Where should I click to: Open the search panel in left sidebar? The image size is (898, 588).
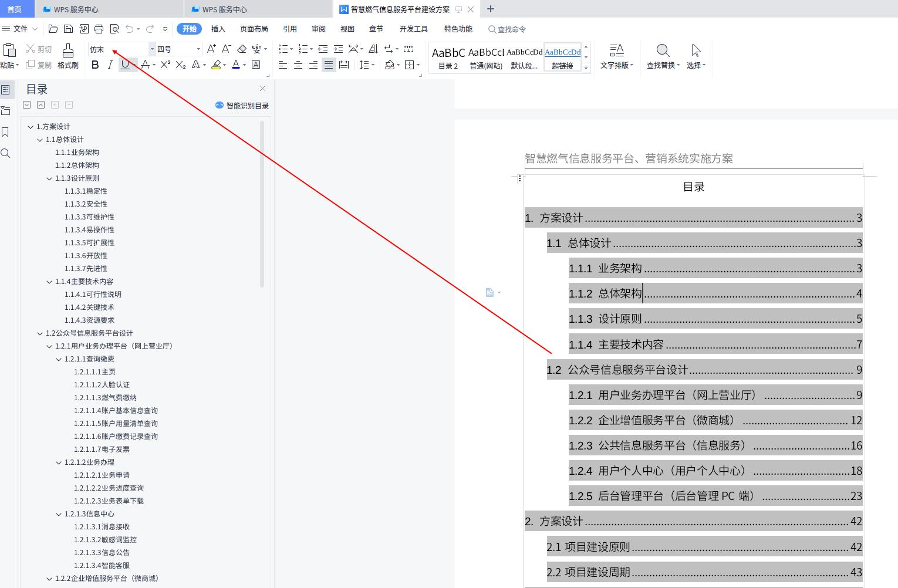click(6, 153)
